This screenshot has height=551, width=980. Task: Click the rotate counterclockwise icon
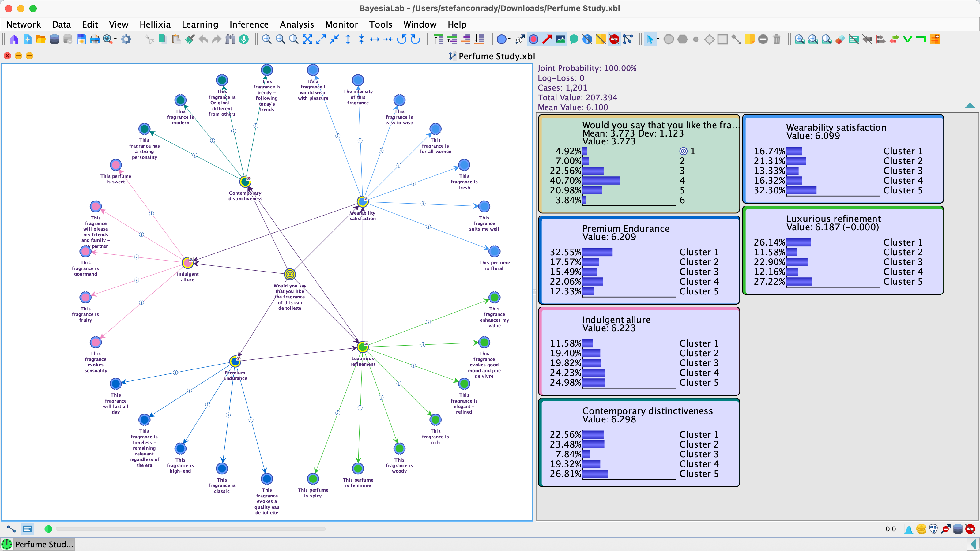coord(402,39)
